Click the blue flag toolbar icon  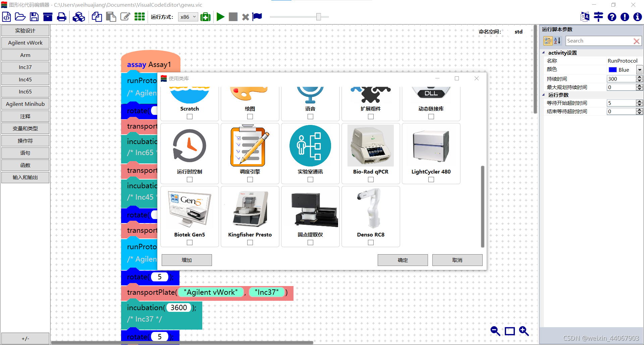(257, 16)
